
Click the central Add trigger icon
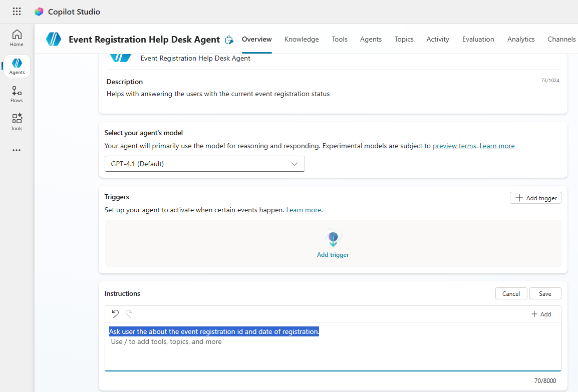(x=333, y=239)
